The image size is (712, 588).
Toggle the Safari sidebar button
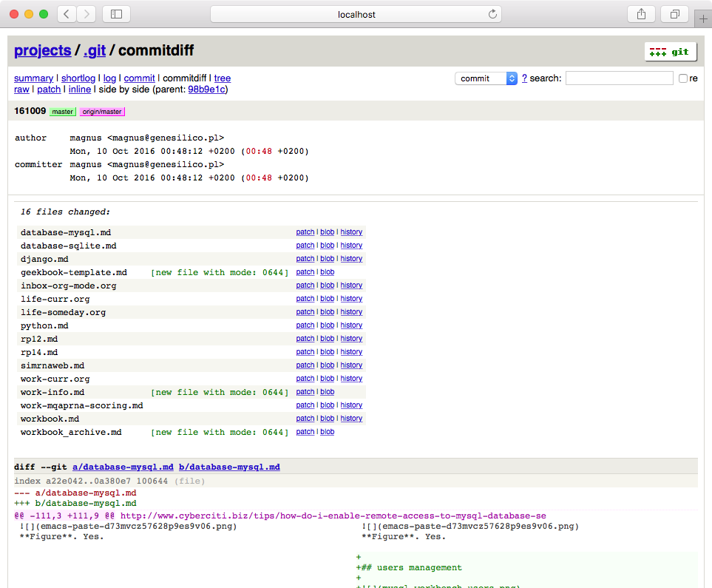click(x=117, y=14)
